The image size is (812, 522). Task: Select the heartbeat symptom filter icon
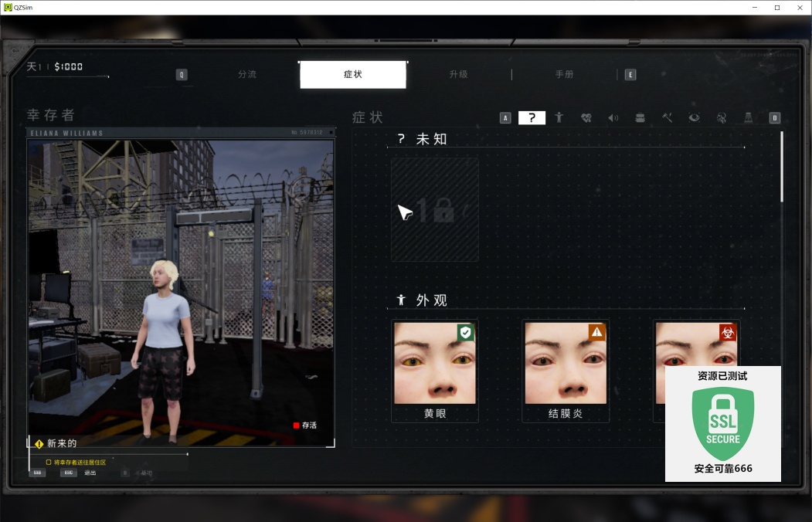click(x=586, y=118)
